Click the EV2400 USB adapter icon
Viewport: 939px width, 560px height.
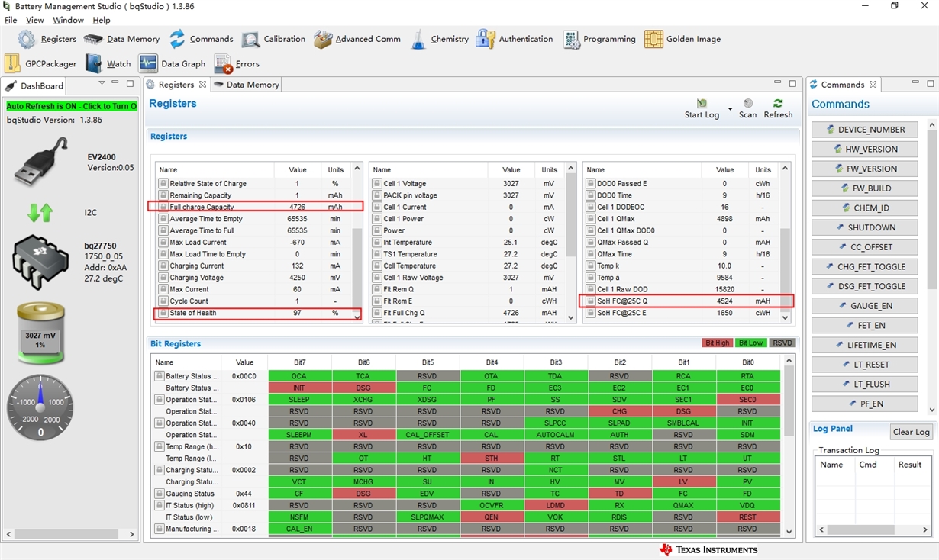[x=41, y=163]
